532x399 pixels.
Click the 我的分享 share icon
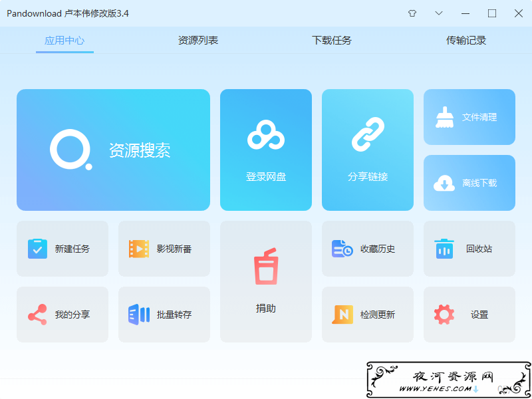37,315
